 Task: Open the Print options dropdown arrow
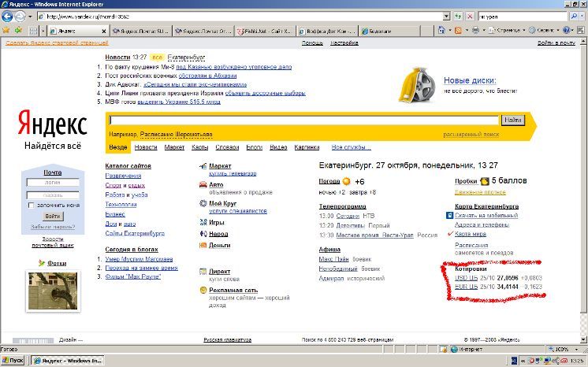point(483,31)
